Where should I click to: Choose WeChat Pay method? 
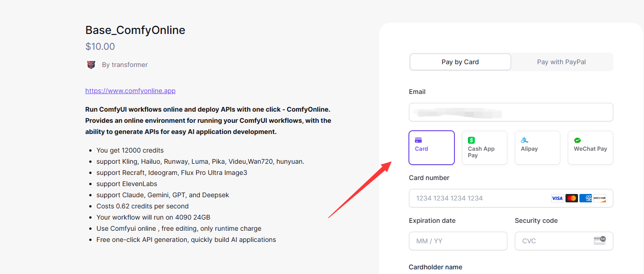[x=591, y=148]
